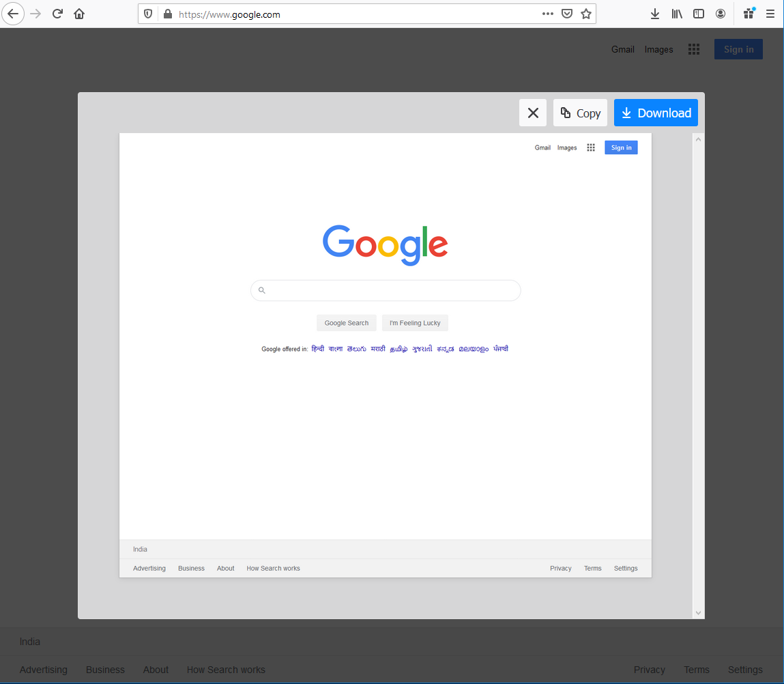Viewport: 784px width, 684px height.
Task: Open How Search works footer link
Action: click(226, 670)
